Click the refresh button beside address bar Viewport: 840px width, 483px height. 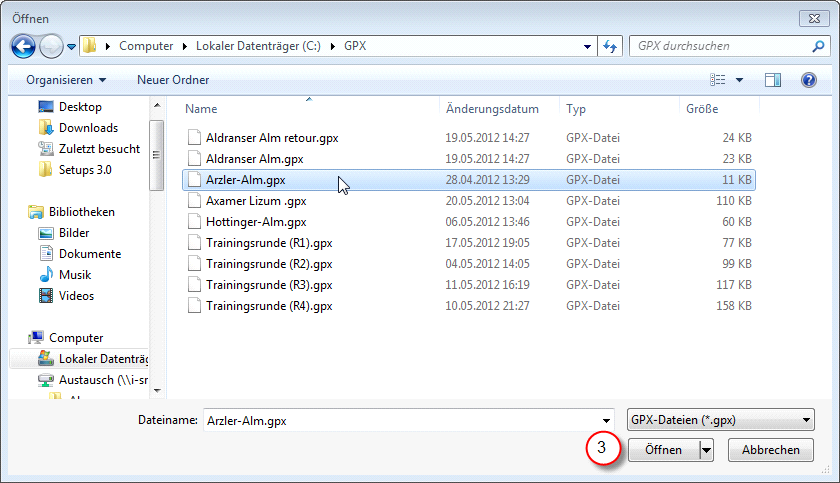click(x=611, y=46)
